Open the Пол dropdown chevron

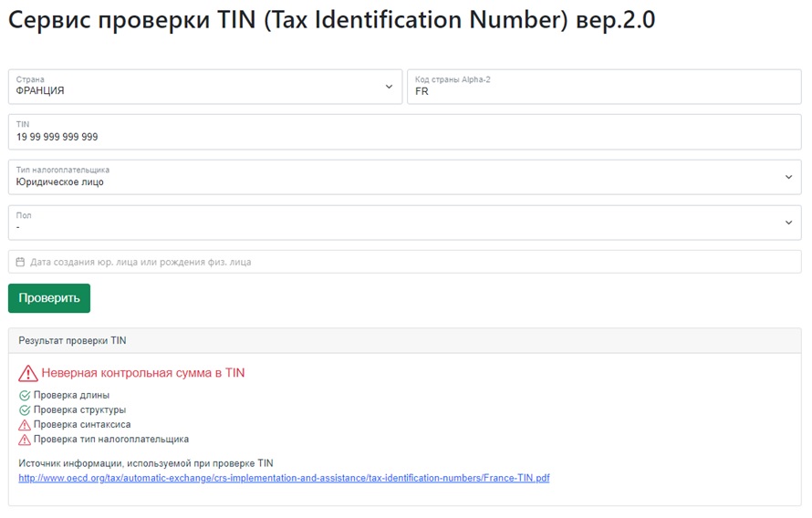(x=788, y=223)
